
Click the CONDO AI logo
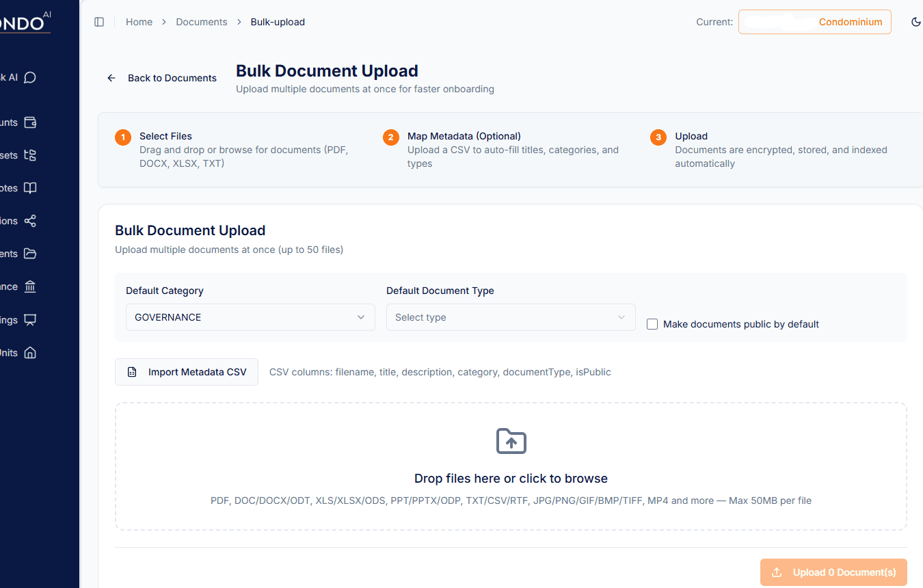point(25,23)
